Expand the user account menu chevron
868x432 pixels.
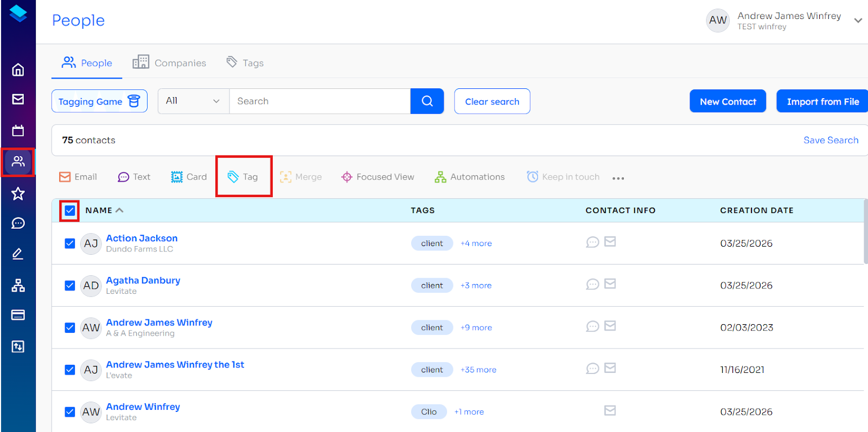click(858, 21)
